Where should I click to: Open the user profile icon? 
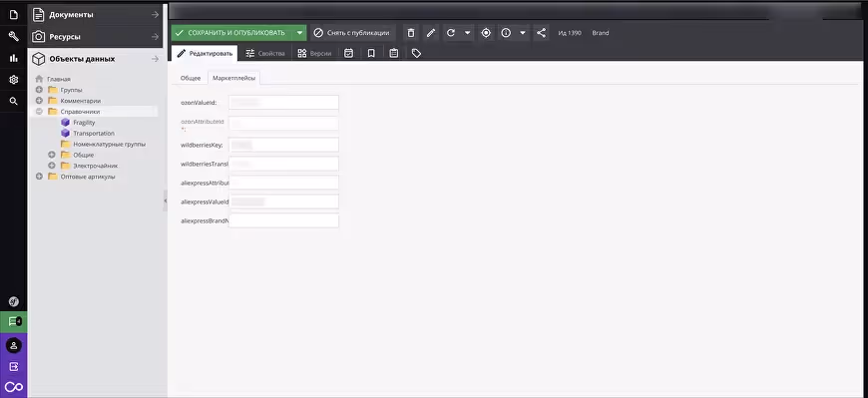13,345
